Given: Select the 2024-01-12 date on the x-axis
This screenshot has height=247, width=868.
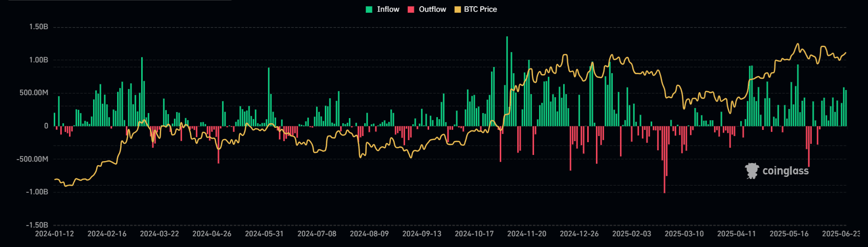Looking at the screenshot, I should tap(54, 234).
